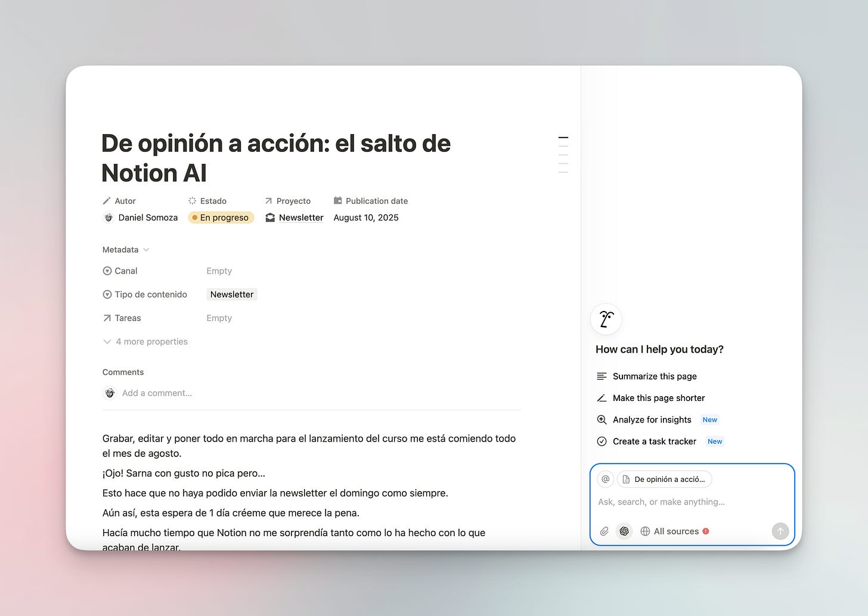Click the Add a comment field
Image resolution: width=868 pixels, height=616 pixels.
157,393
